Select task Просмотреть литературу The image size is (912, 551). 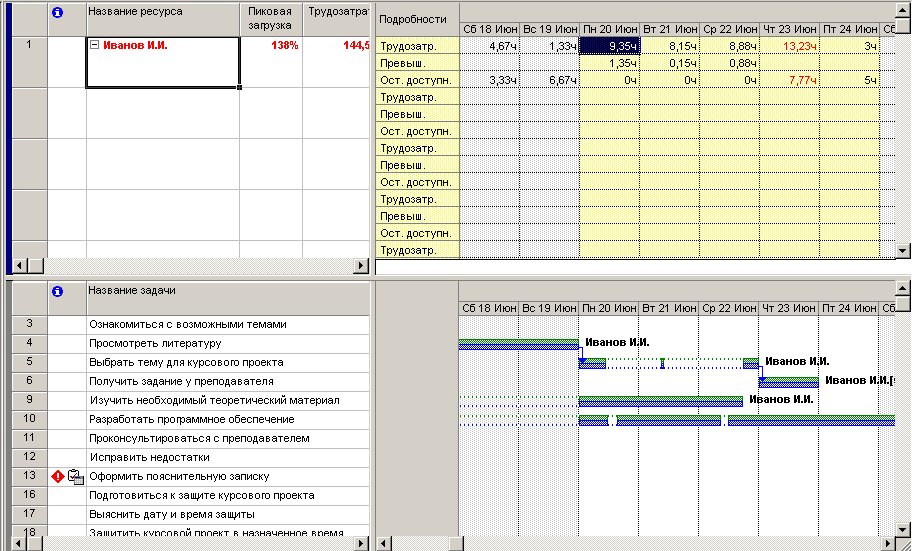click(228, 344)
